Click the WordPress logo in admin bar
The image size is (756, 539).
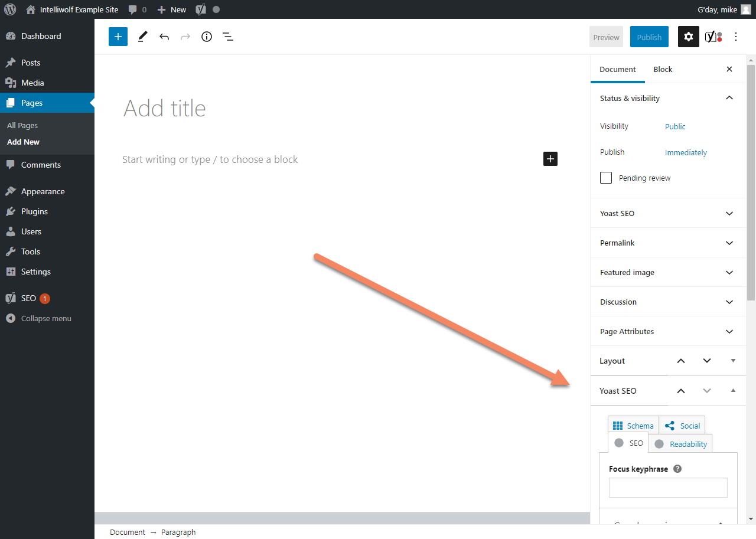tap(9, 9)
